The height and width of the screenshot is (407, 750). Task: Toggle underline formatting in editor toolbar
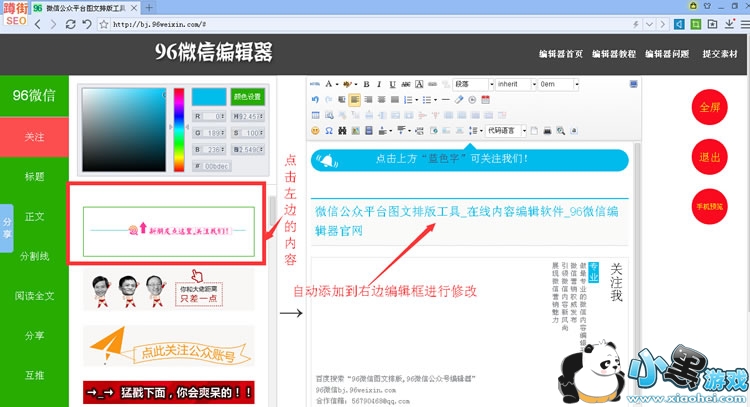click(392, 84)
